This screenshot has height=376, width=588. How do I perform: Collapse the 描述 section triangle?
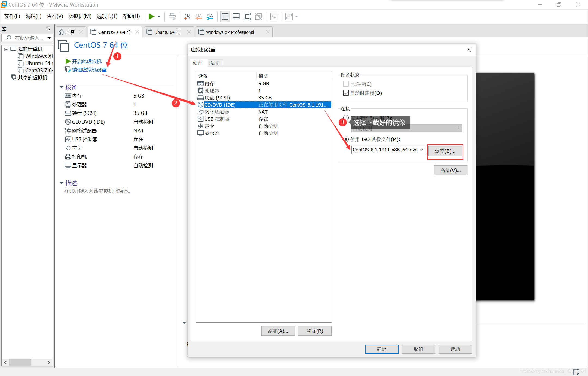tap(62, 183)
